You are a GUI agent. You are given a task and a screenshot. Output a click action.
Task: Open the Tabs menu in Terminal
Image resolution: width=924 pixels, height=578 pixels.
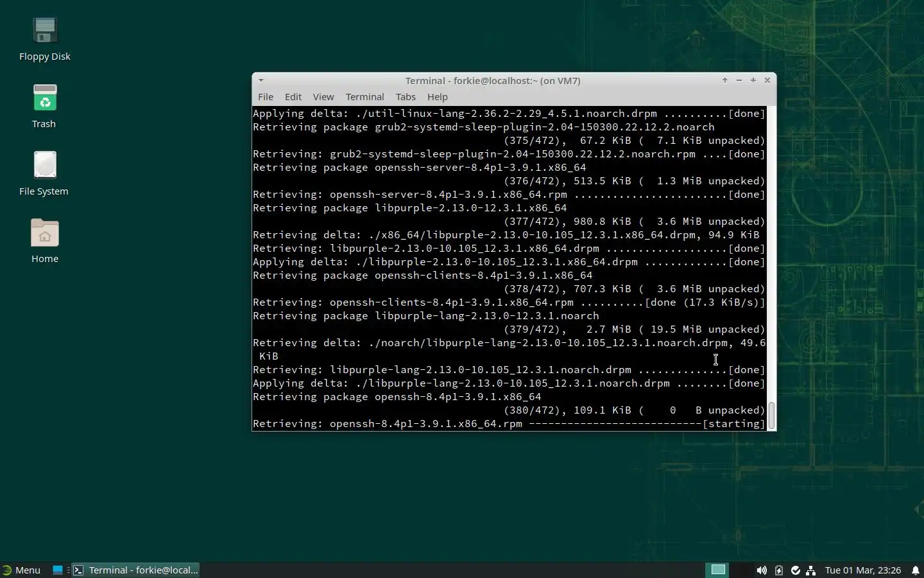coord(406,97)
